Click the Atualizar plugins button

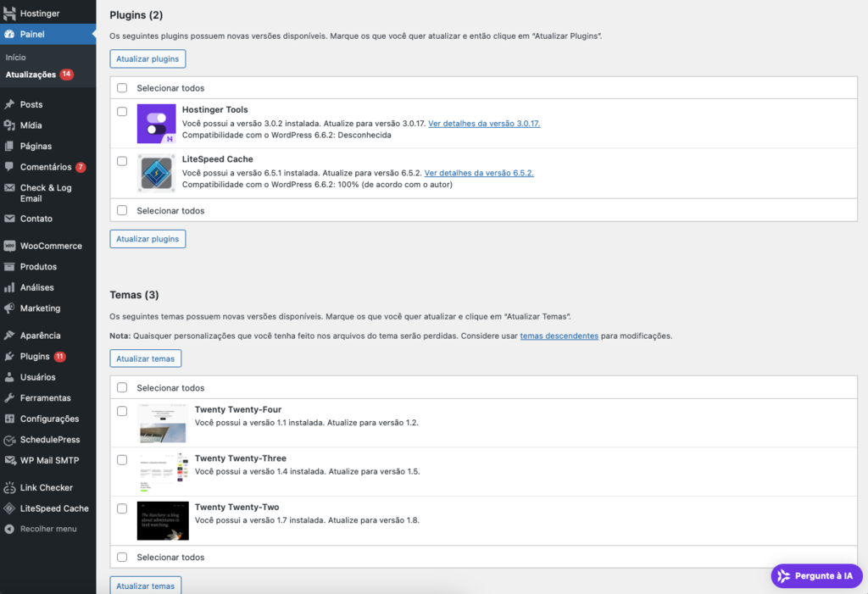tap(147, 58)
